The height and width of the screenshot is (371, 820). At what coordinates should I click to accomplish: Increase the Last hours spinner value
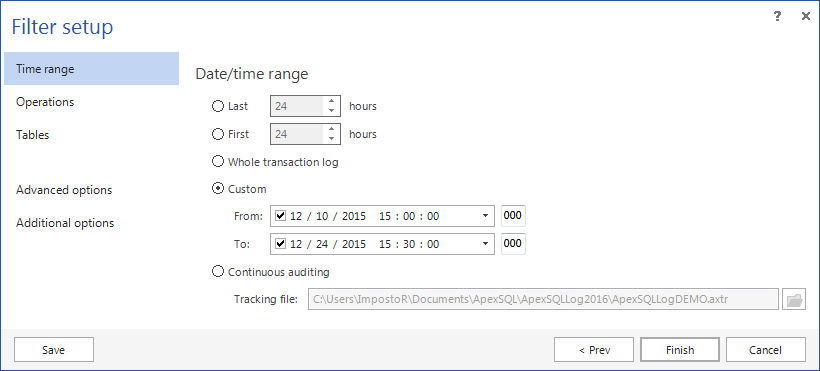pos(331,101)
